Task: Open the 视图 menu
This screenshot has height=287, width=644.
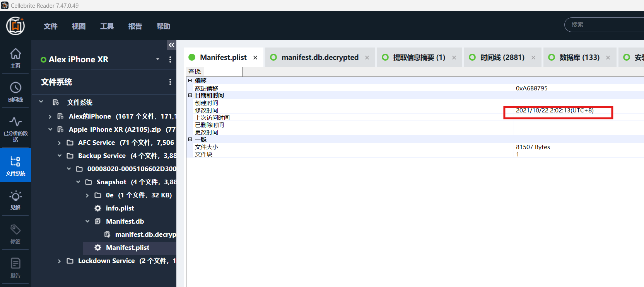Action: [79, 26]
